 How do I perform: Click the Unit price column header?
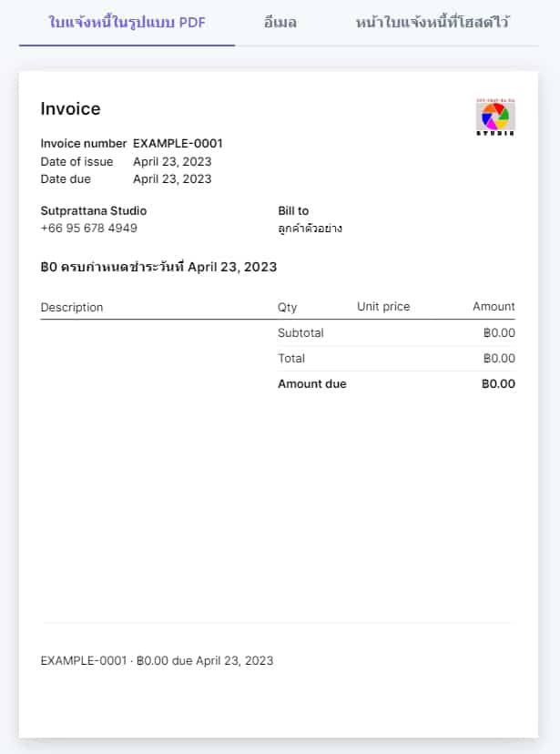click(383, 307)
